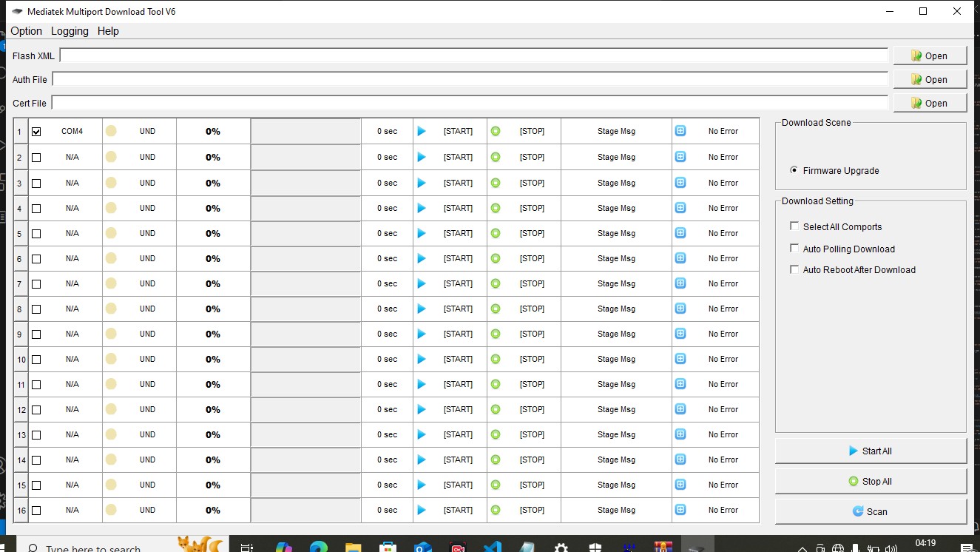This screenshot has width=980, height=552.
Task: Click the green STOP icon in row 16
Action: (x=496, y=510)
